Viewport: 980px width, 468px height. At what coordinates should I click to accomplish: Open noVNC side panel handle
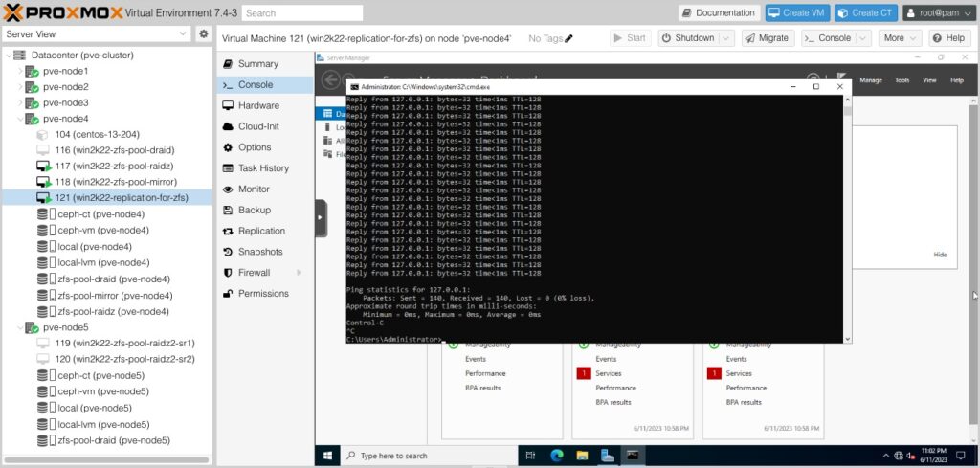321,218
